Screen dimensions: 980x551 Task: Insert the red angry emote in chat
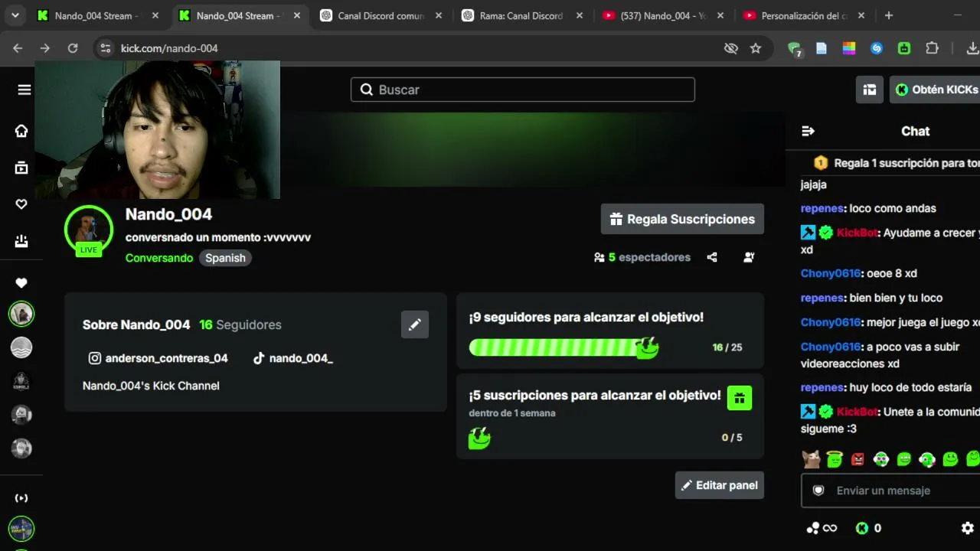857,459
